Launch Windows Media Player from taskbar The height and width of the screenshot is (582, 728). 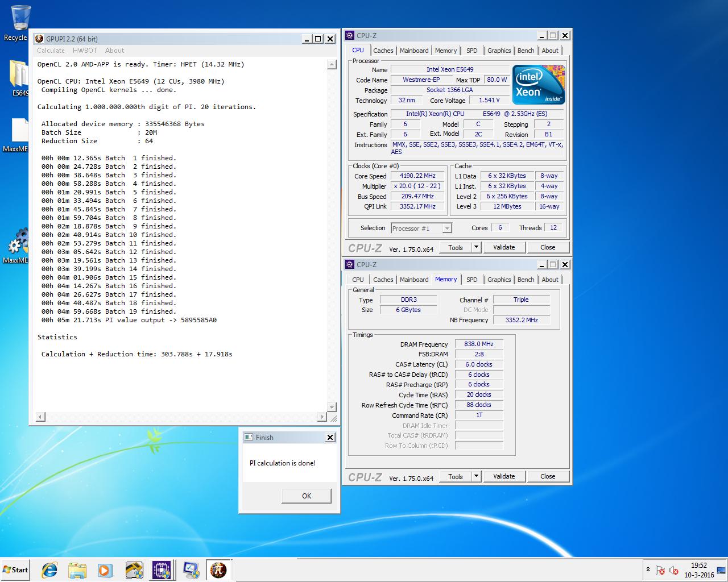[105, 570]
